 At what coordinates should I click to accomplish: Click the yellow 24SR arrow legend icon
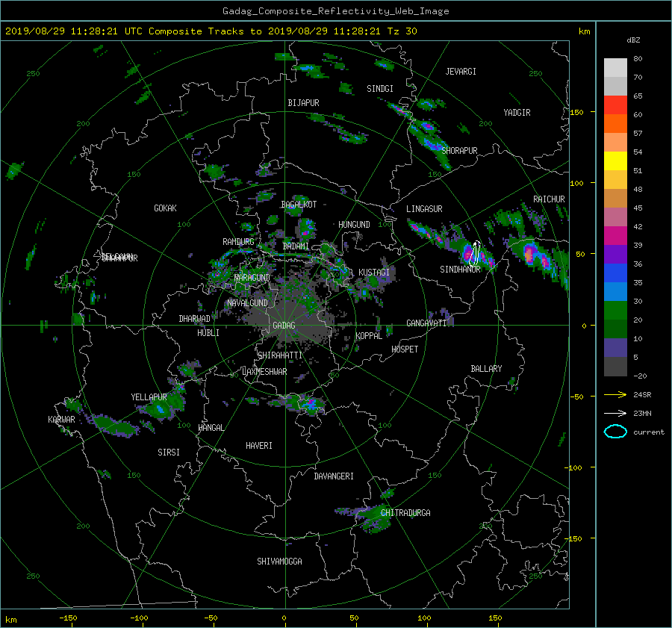(x=615, y=394)
